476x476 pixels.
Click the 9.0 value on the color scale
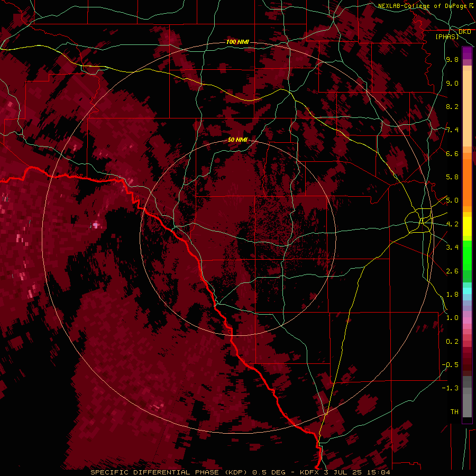pos(452,83)
